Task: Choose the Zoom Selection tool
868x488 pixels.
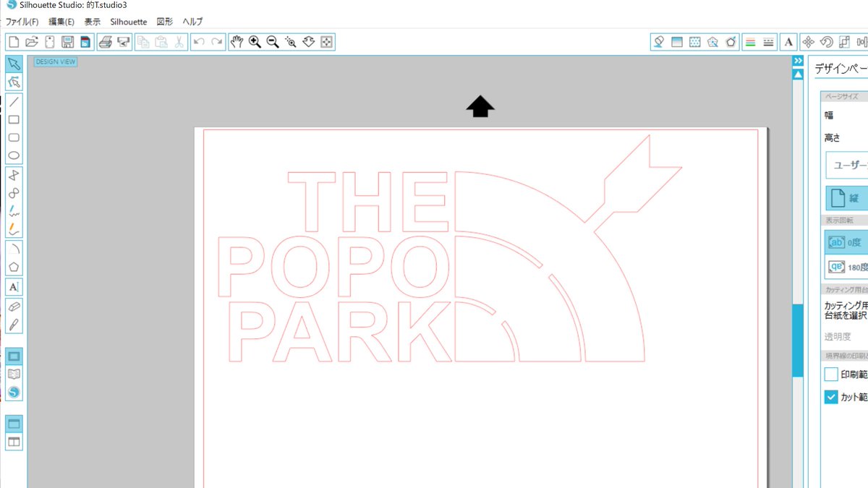Action: pos(291,42)
